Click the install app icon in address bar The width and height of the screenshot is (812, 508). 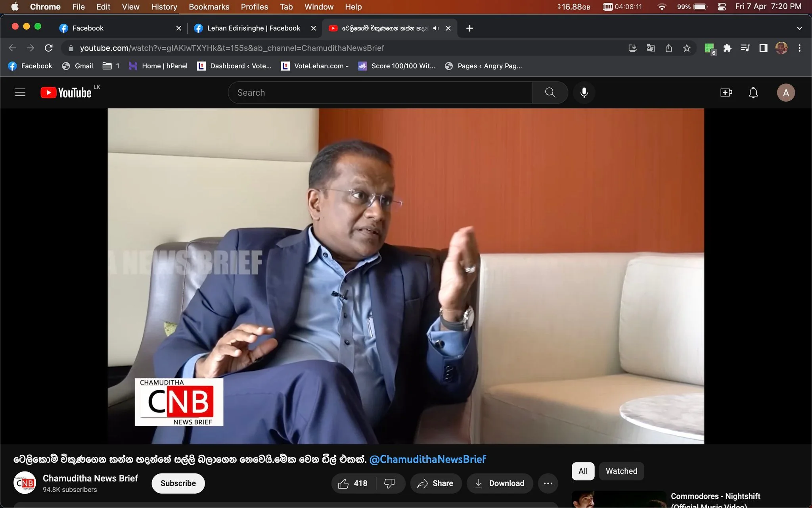[x=632, y=48]
